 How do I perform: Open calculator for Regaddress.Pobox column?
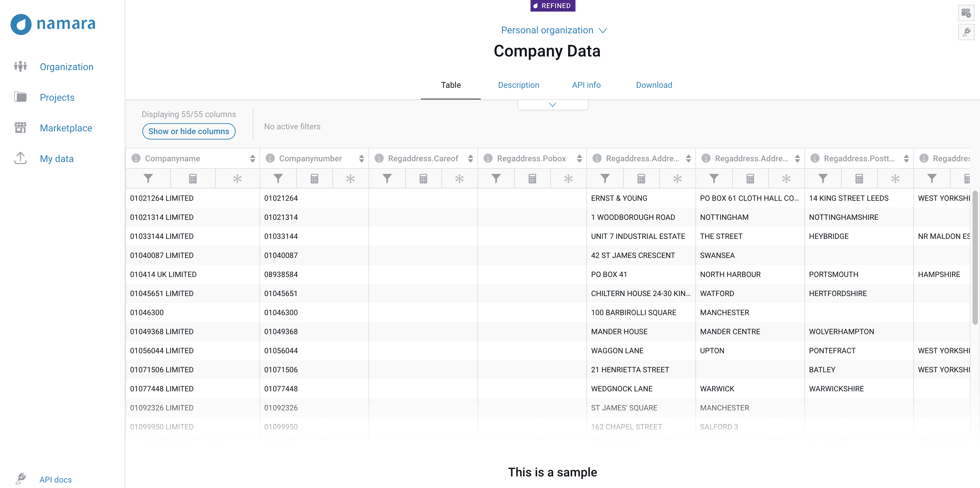click(532, 179)
